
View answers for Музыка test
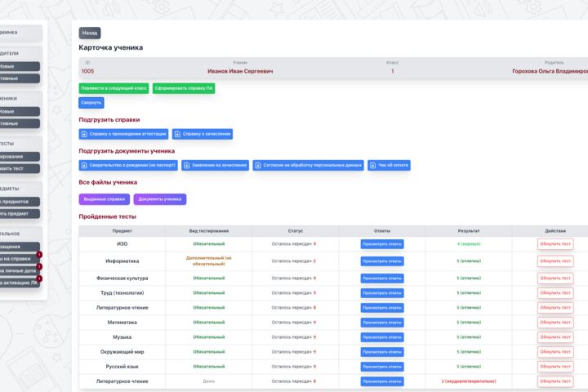click(x=382, y=337)
